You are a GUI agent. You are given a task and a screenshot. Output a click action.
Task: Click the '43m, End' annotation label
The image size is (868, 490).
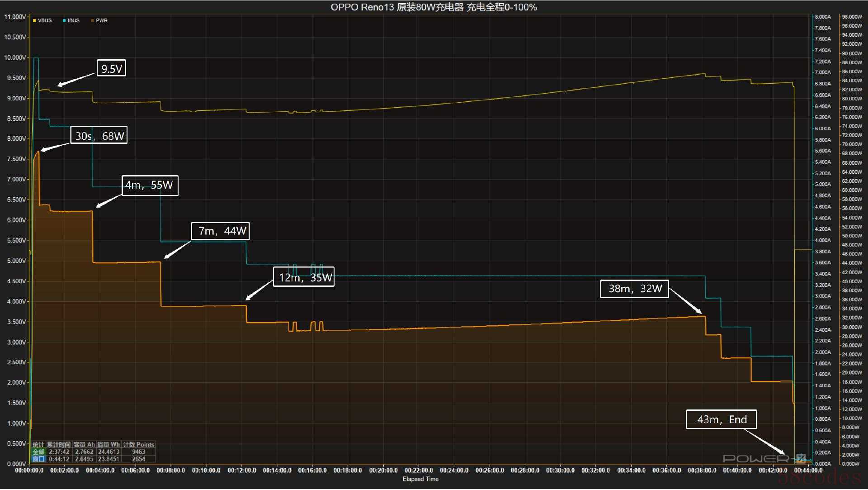[721, 419]
